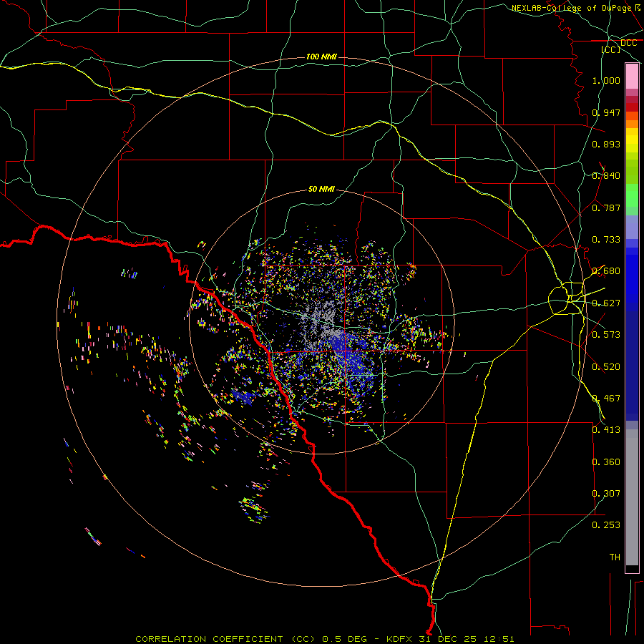Click the Correlation Coefficient KDFX caption
644x644 pixels.
[324, 639]
